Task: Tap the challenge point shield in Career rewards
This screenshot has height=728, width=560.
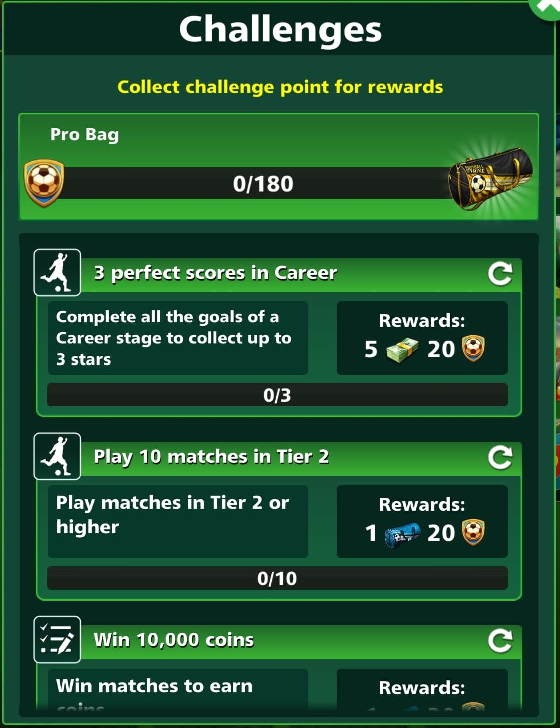Action: pos(473,349)
